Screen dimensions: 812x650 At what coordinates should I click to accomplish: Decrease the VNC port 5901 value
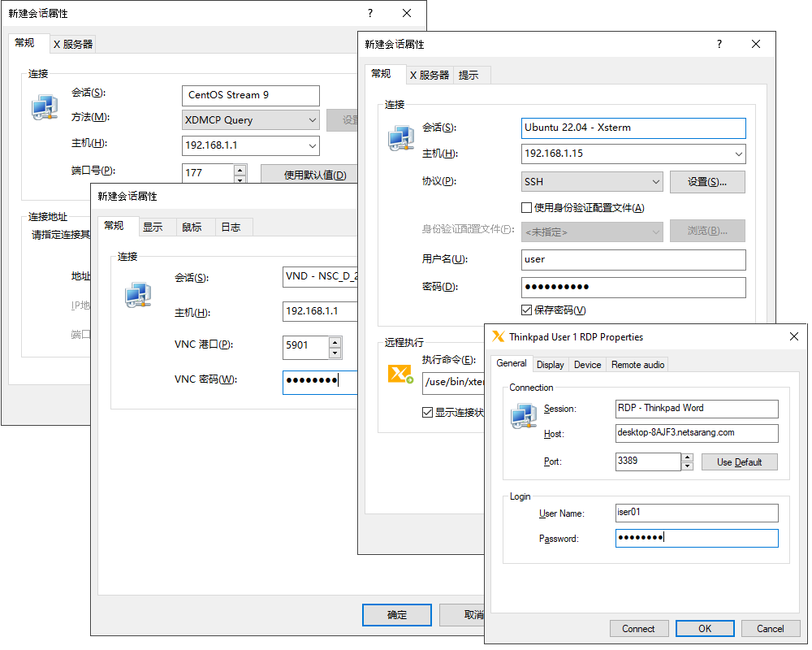click(335, 353)
